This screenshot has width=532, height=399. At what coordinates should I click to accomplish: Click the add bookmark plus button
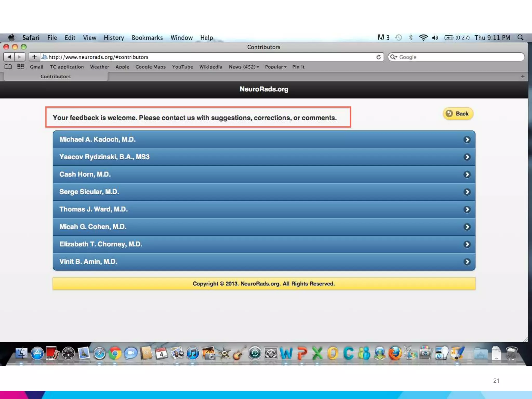click(34, 57)
